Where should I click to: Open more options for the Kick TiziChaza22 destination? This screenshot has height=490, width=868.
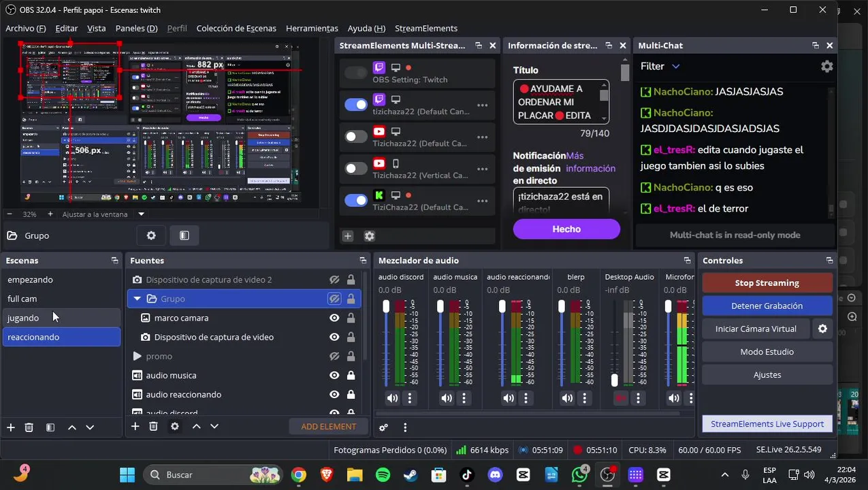(482, 201)
